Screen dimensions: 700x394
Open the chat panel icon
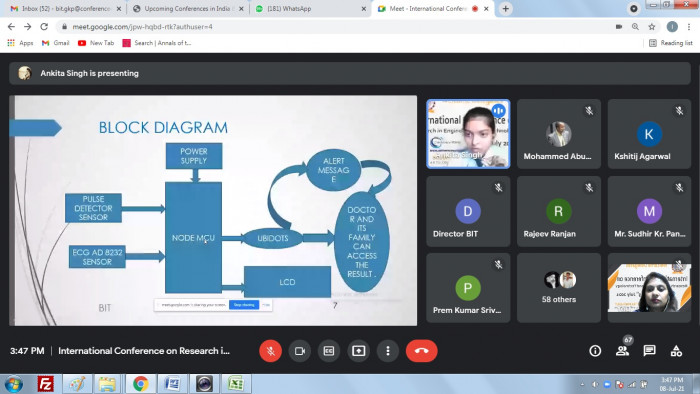pyautogui.click(x=649, y=351)
